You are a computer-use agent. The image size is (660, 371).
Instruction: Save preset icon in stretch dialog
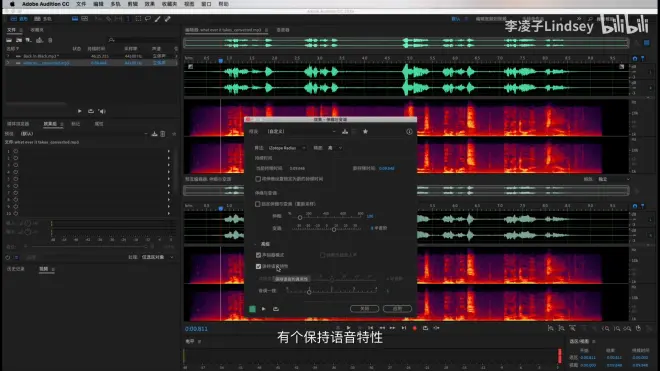(345, 131)
